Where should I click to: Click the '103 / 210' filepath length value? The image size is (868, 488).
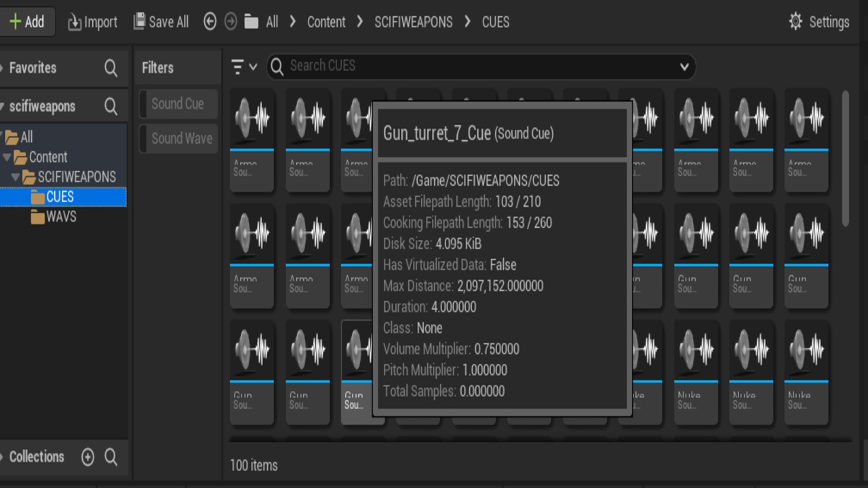518,202
